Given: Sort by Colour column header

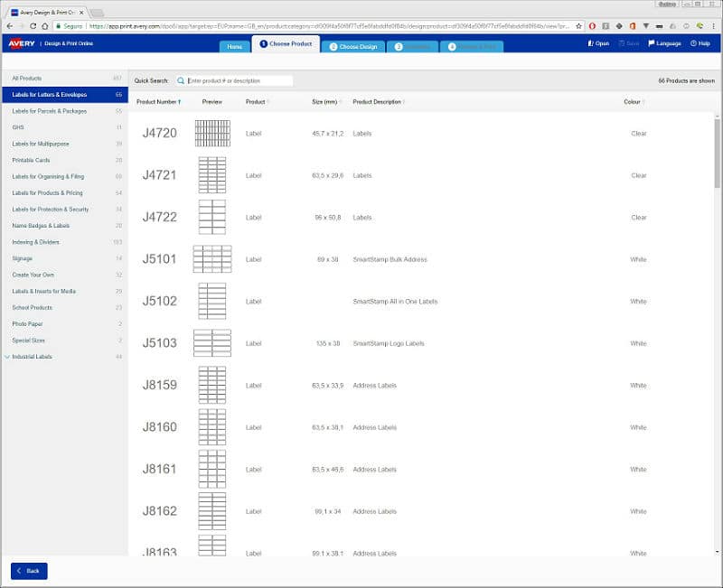Looking at the screenshot, I should click(634, 102).
